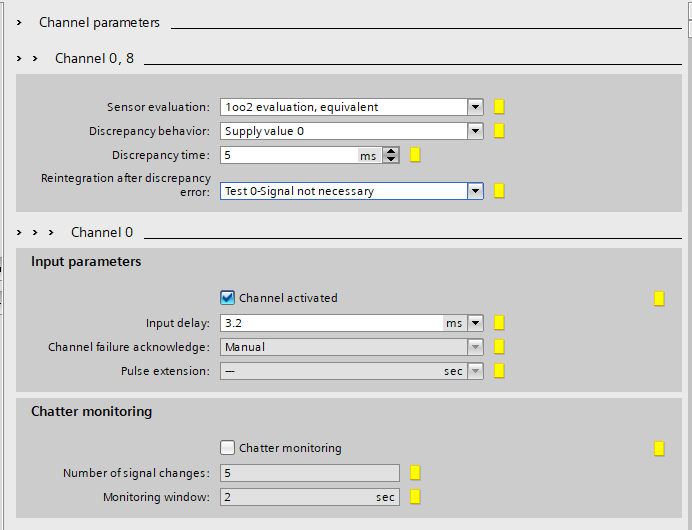Decrease Discrepancy time with down stepper

click(391, 159)
